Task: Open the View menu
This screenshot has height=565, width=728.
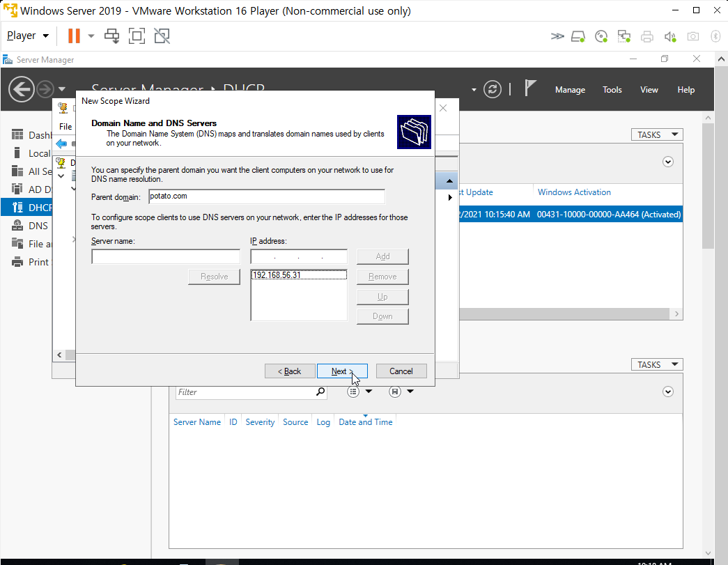Action: [649, 90]
